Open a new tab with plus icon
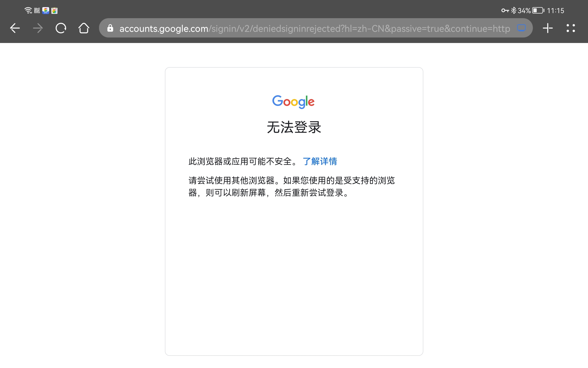The image size is (588, 368). (x=548, y=28)
